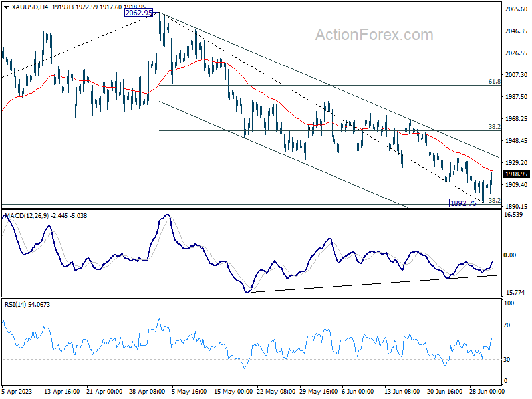Image resolution: width=532 pixels, height=399 pixels.
Task: Click the 15 May 00:00 time label
Action: click(x=233, y=391)
